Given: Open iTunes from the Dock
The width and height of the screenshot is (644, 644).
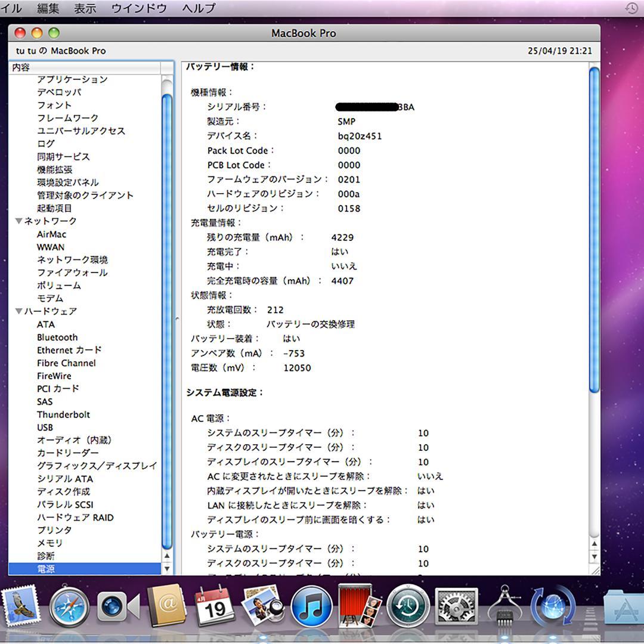Looking at the screenshot, I should click(x=310, y=607).
